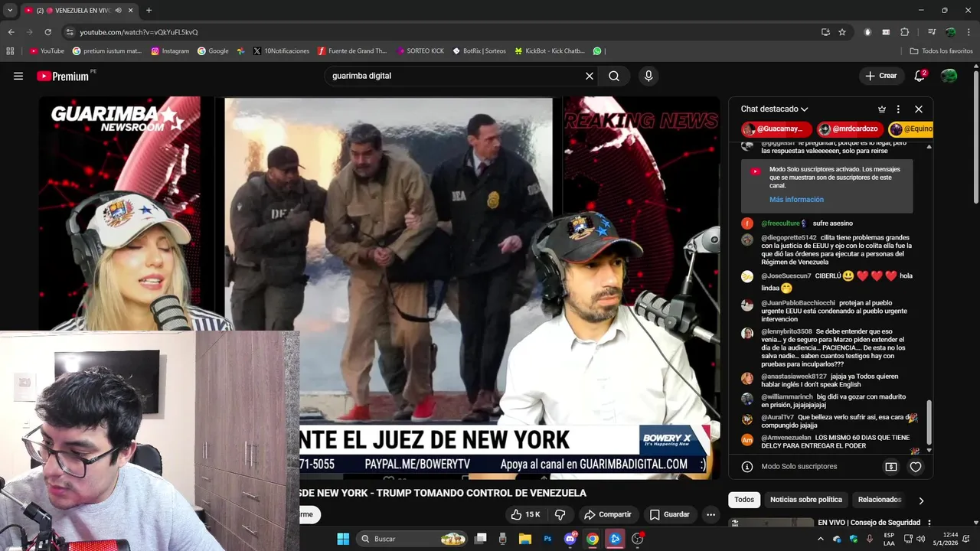Expand the Chat destacado dropdown

[774, 109]
